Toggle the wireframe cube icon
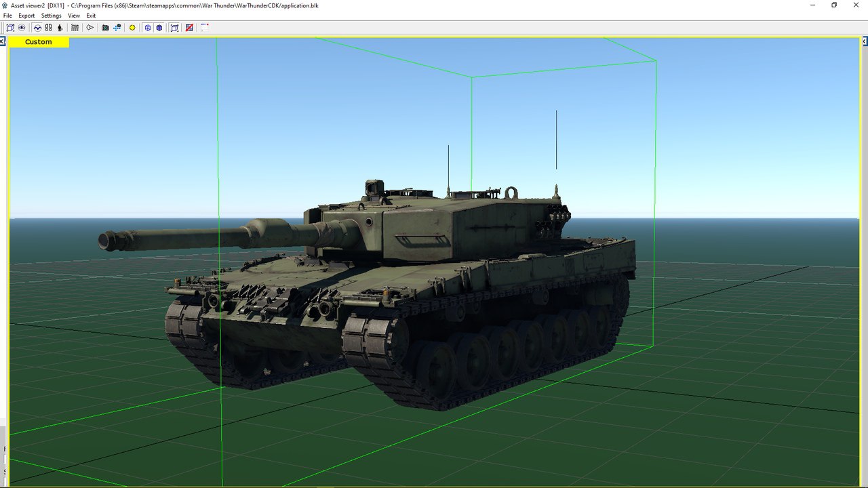Image resolution: width=868 pixels, height=488 pixels. pos(147,28)
